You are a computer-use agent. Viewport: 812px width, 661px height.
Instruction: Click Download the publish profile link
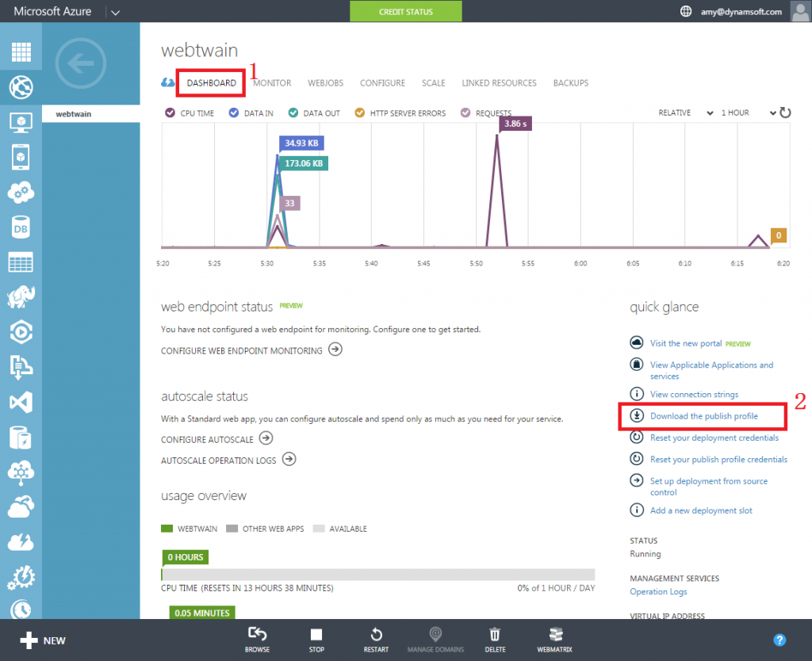[x=703, y=416]
